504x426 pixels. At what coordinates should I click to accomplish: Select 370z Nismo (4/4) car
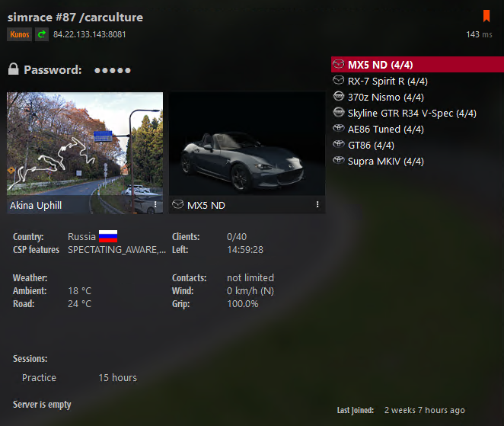click(417, 97)
